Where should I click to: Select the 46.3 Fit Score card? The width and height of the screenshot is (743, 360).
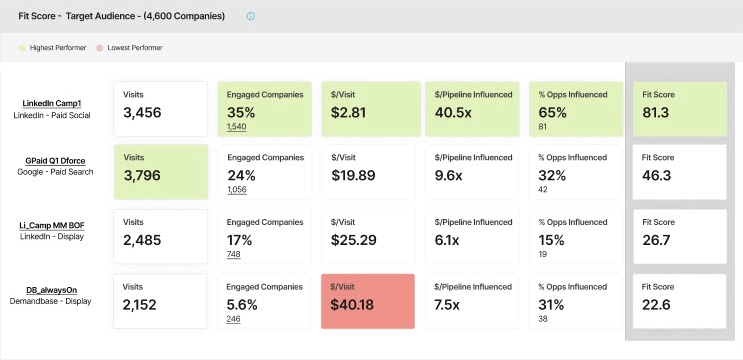click(x=680, y=172)
